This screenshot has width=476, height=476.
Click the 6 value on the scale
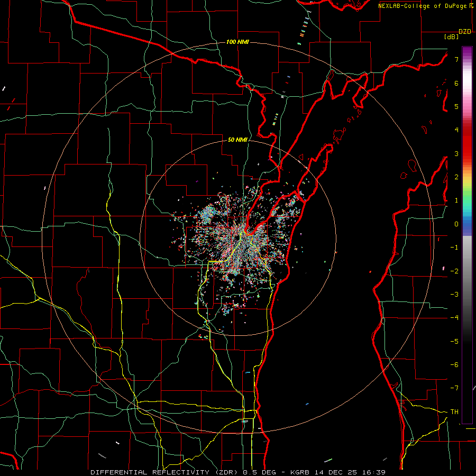click(x=456, y=83)
